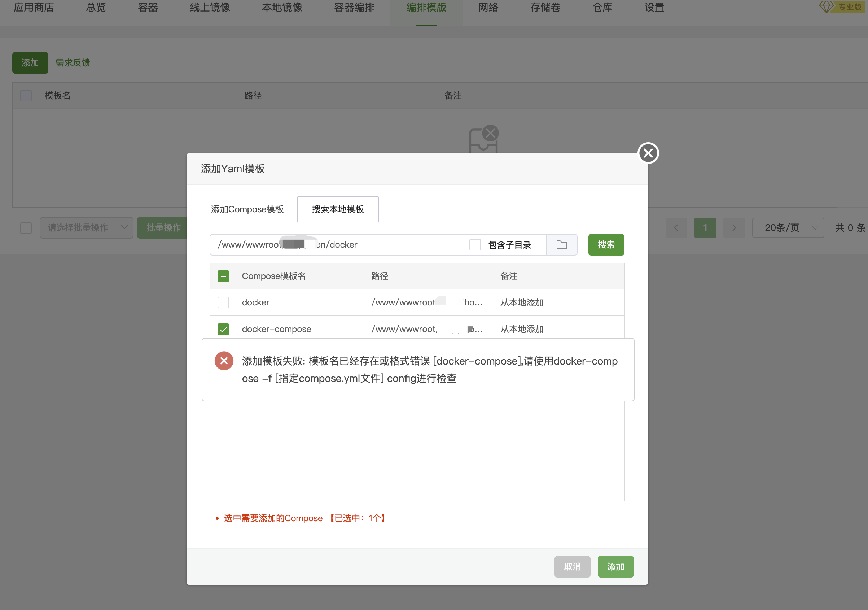868x610 pixels.
Task: Tick the bottom batch selection checkbox
Action: (x=26, y=228)
